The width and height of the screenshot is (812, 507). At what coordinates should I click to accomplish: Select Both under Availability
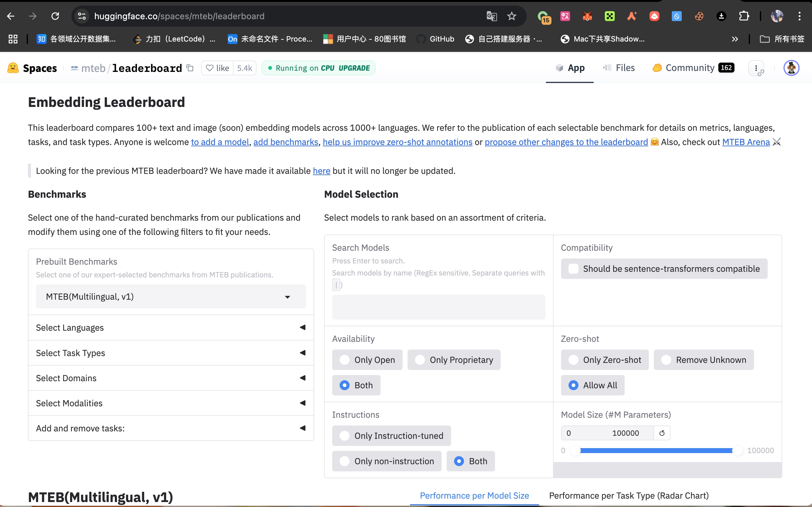[x=356, y=385]
